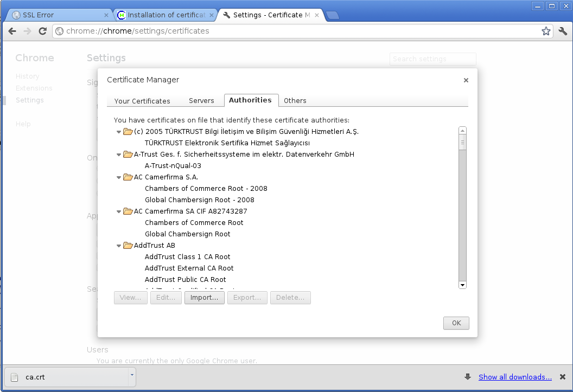The height and width of the screenshot is (392, 573).
Task: Reload the page with the refresh icon
Action: coord(43,31)
